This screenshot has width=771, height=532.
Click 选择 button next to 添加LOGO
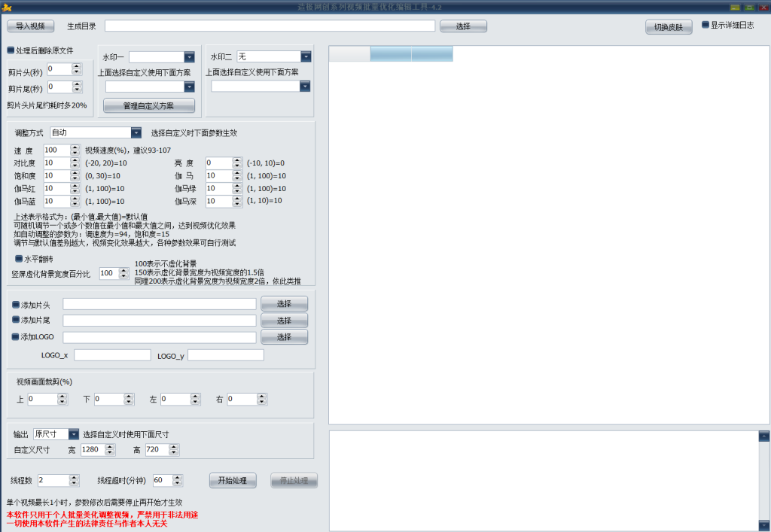pos(284,337)
